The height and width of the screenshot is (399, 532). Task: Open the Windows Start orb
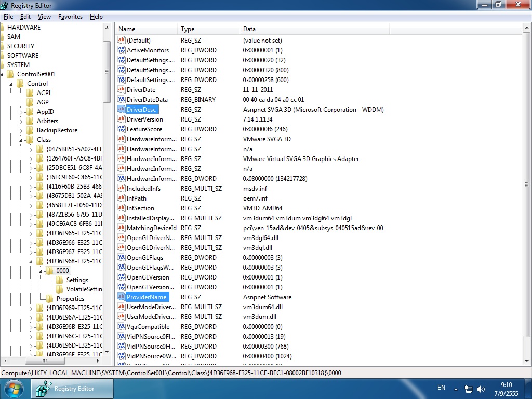14,389
